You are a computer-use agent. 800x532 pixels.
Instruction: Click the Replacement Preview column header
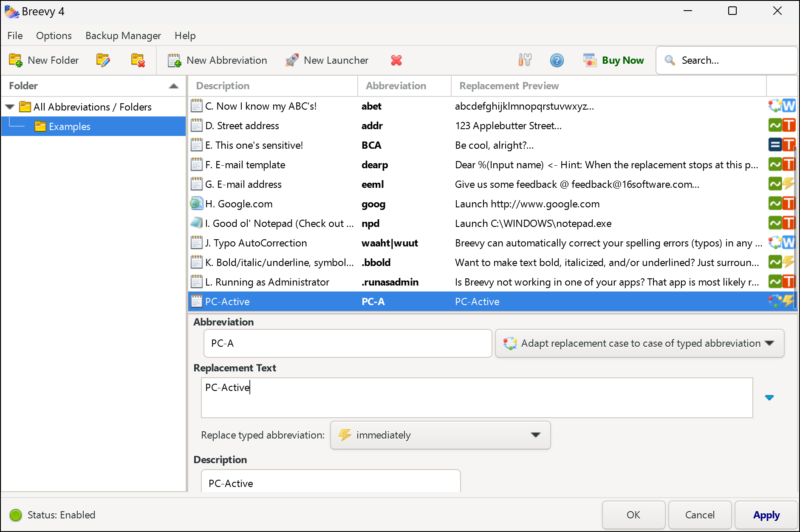click(x=609, y=86)
